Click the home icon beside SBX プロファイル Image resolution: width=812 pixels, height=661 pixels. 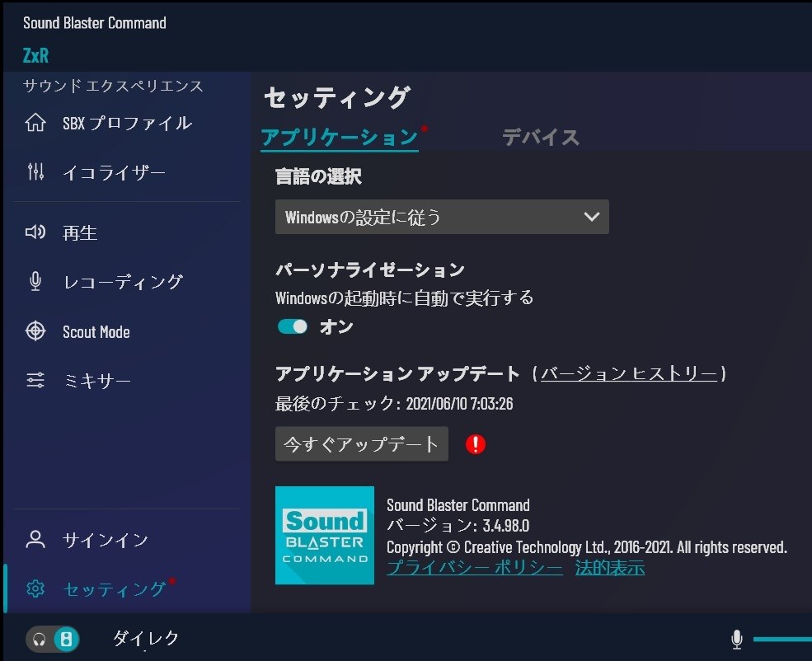click(x=35, y=123)
